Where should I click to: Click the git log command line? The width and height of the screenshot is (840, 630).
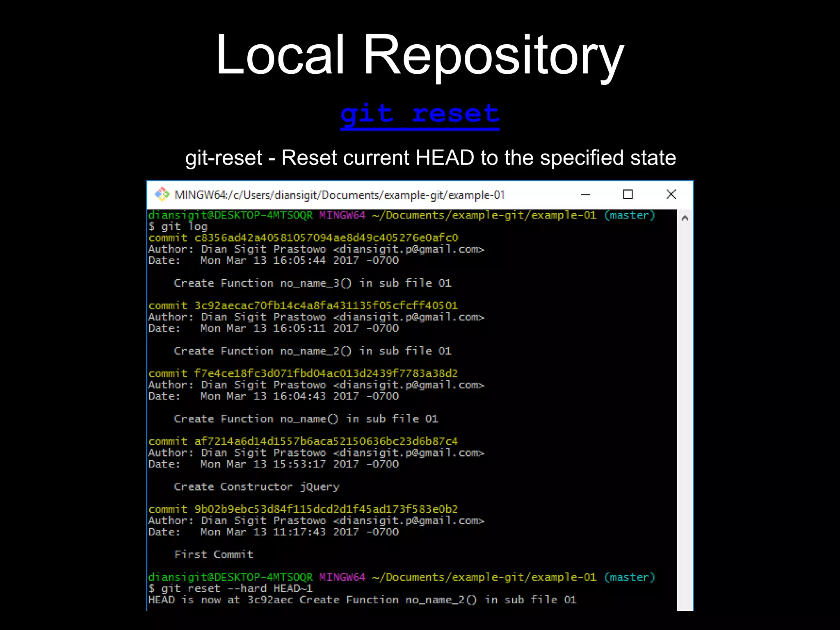[184, 226]
